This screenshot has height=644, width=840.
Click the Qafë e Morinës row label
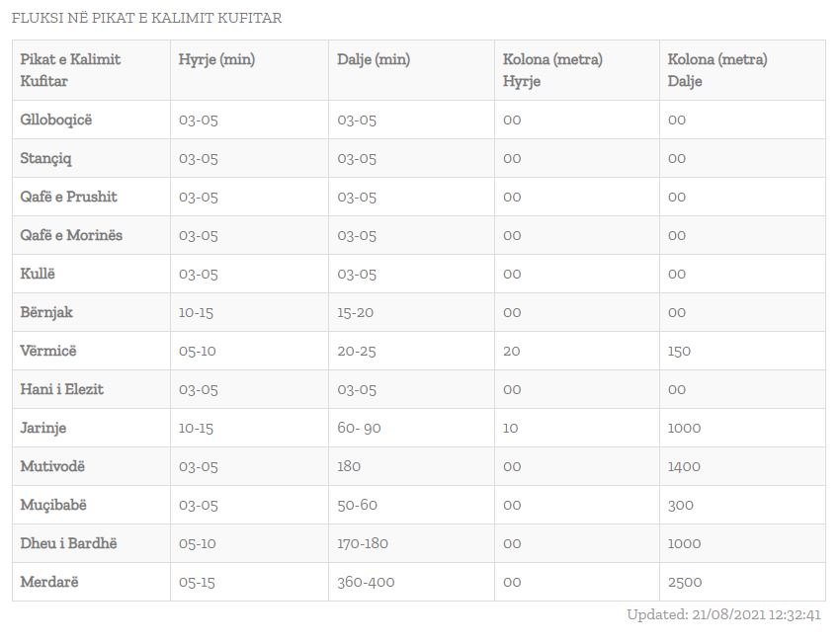coord(71,235)
